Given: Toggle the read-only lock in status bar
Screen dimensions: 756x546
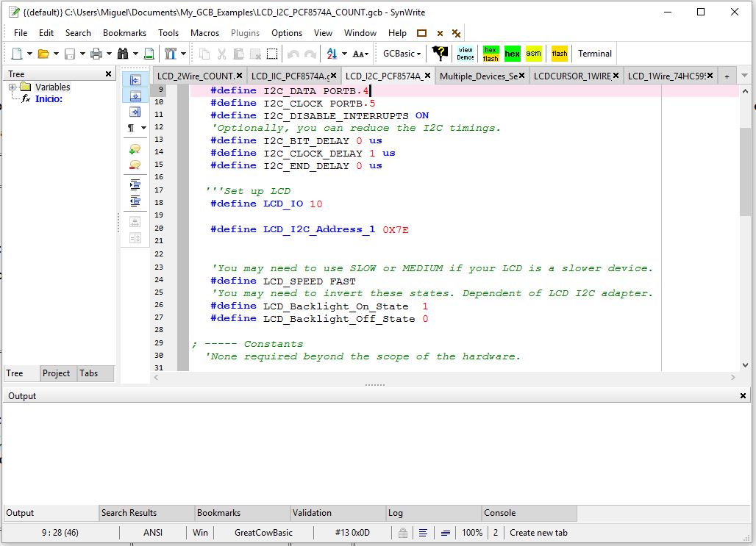Looking at the screenshot, I should pyautogui.click(x=403, y=533).
